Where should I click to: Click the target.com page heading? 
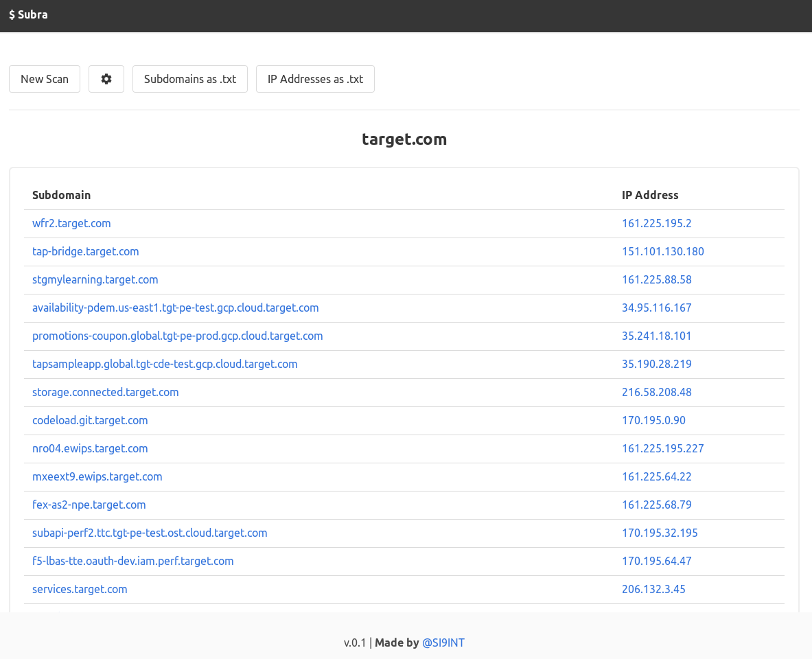pos(404,139)
